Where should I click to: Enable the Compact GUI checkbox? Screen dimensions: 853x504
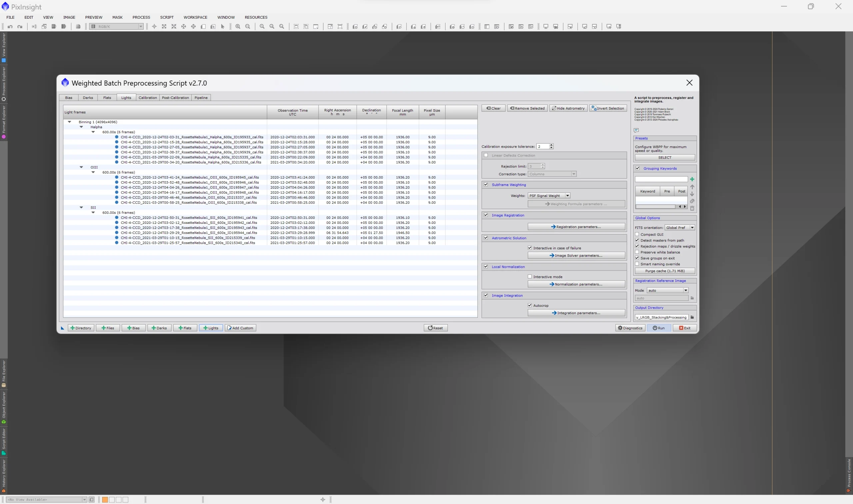click(x=637, y=234)
